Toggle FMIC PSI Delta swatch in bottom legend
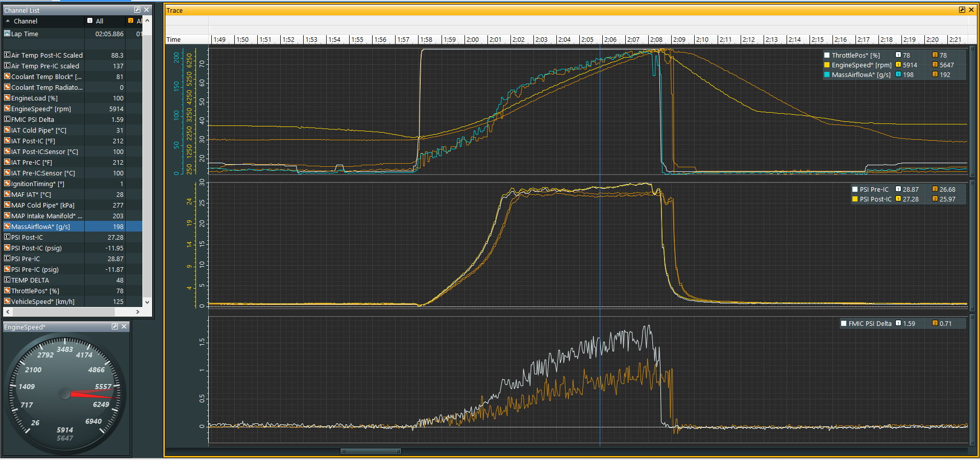Screen dimensions: 980x460 [843, 323]
